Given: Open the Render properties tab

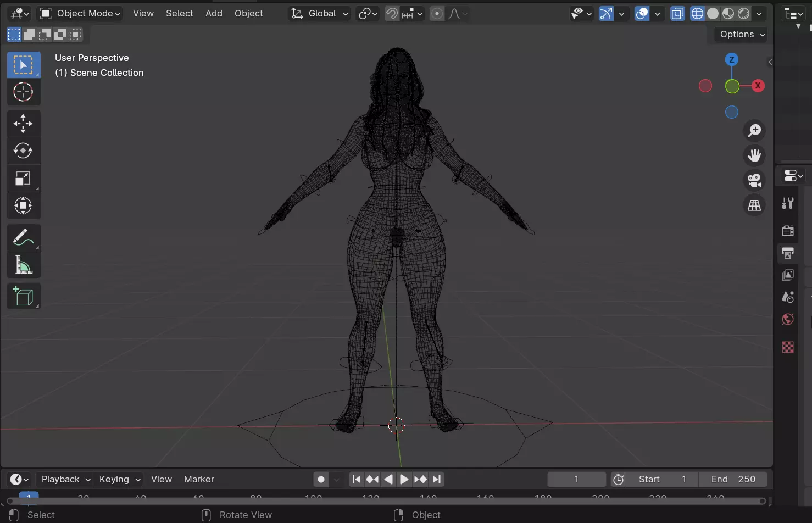Looking at the screenshot, I should [788, 230].
